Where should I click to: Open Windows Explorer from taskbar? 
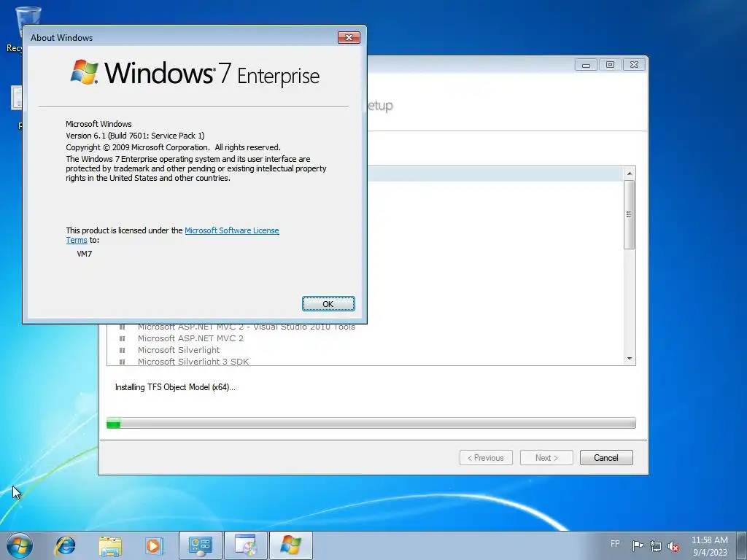(110, 545)
